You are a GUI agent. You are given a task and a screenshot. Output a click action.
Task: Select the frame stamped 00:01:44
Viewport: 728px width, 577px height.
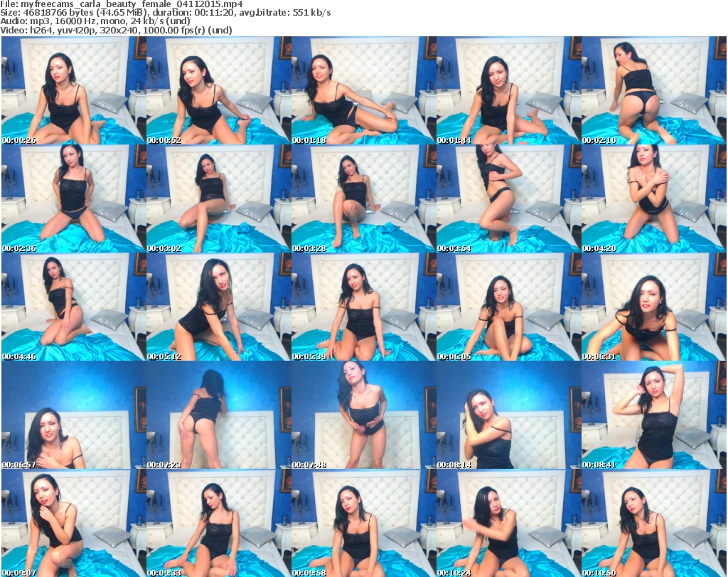(509, 90)
